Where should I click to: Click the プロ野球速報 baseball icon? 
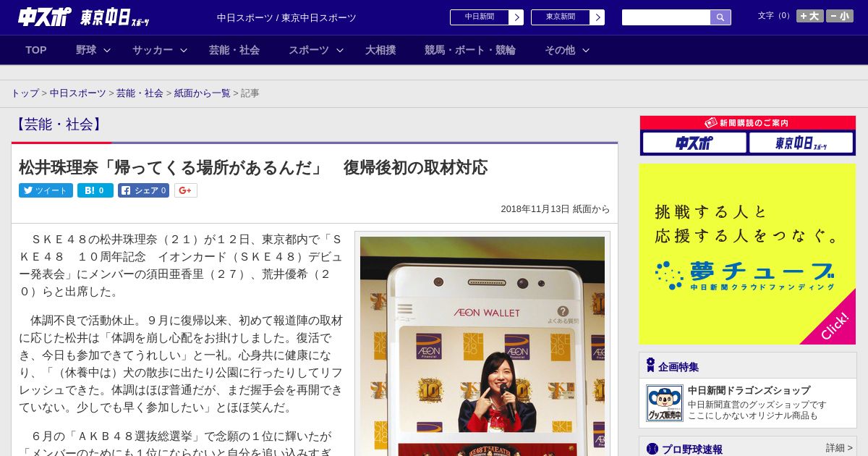(x=652, y=449)
